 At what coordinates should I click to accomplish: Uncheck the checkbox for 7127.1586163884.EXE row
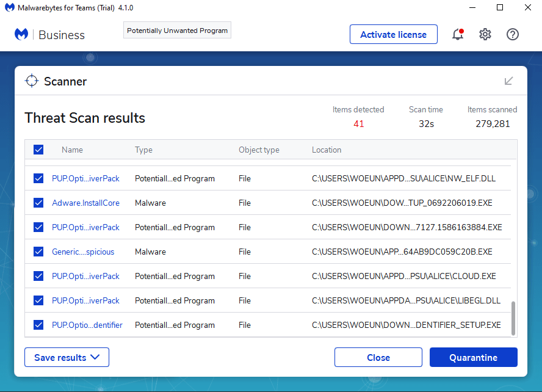[x=38, y=227]
